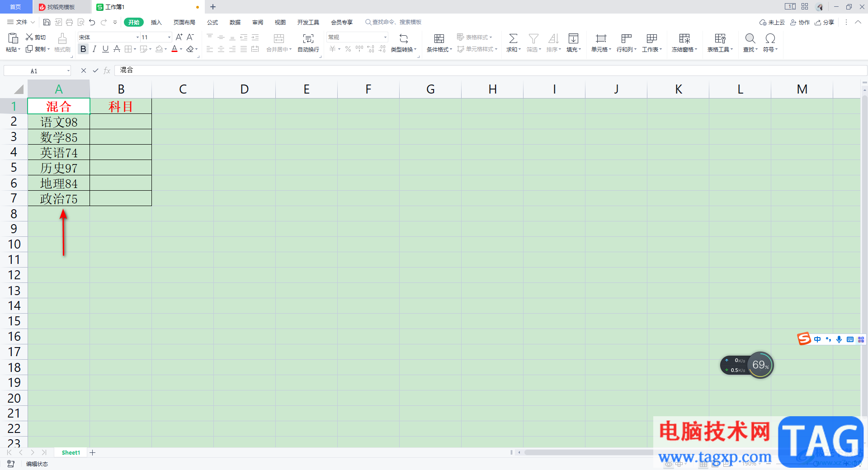Open the Review (审阅) tab

tap(257, 22)
